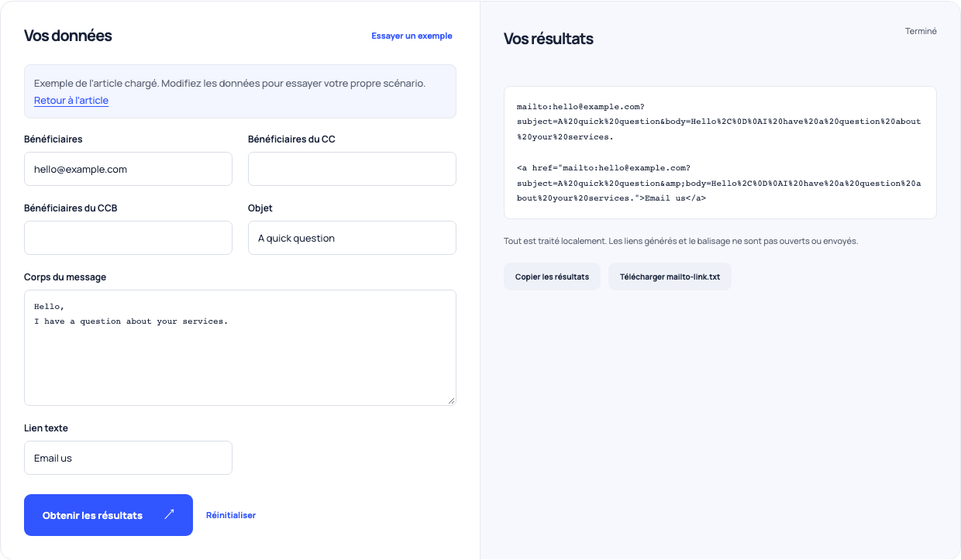Screen dimensions: 961x560
Task: Click the arrow icon on Obtenir les résultats
Action: coord(169,514)
